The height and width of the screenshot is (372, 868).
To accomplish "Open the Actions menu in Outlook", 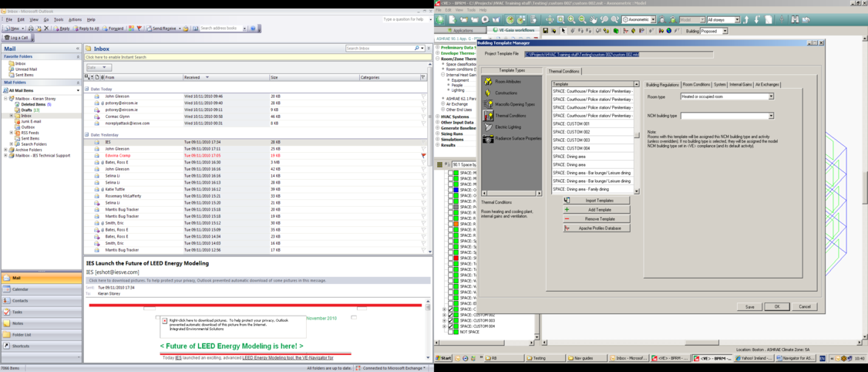I will [75, 19].
